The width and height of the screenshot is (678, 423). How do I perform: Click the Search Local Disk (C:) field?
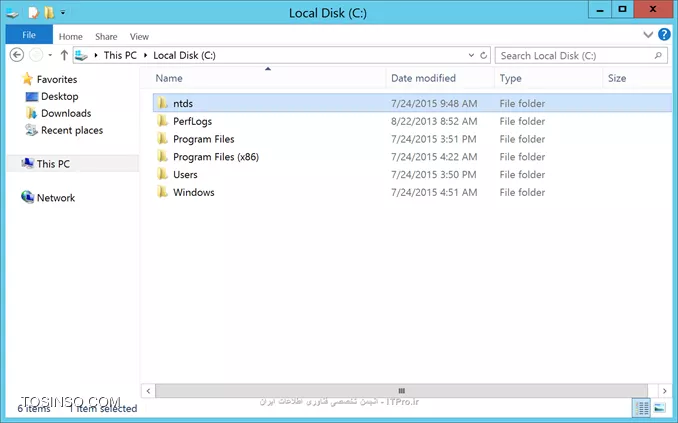pos(581,56)
